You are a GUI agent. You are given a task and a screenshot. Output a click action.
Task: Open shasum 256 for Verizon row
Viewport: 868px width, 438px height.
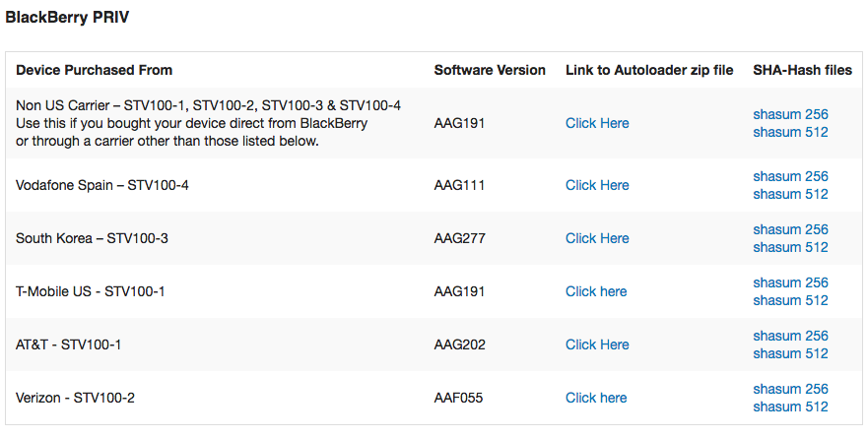790,389
